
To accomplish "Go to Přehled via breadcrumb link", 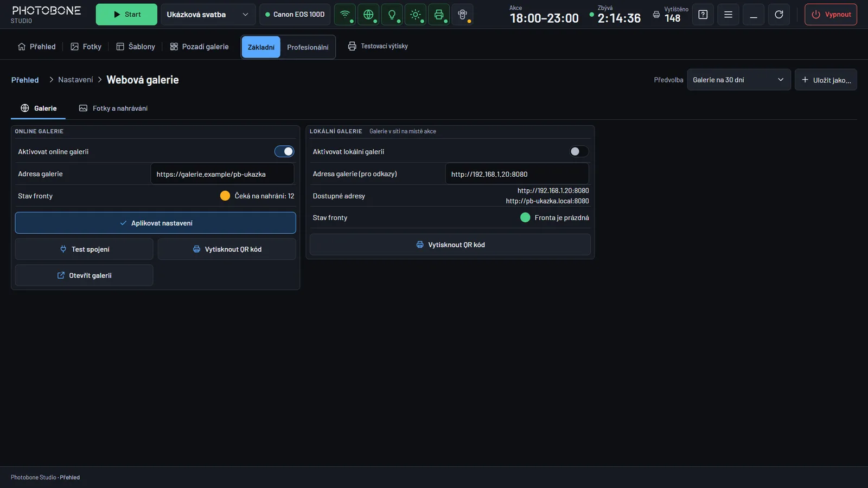I will [25, 80].
